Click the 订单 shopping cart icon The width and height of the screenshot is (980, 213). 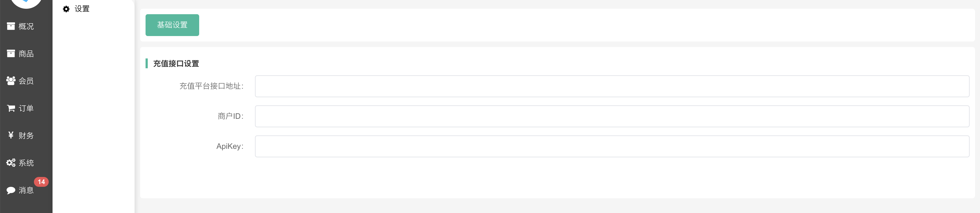pos(11,108)
